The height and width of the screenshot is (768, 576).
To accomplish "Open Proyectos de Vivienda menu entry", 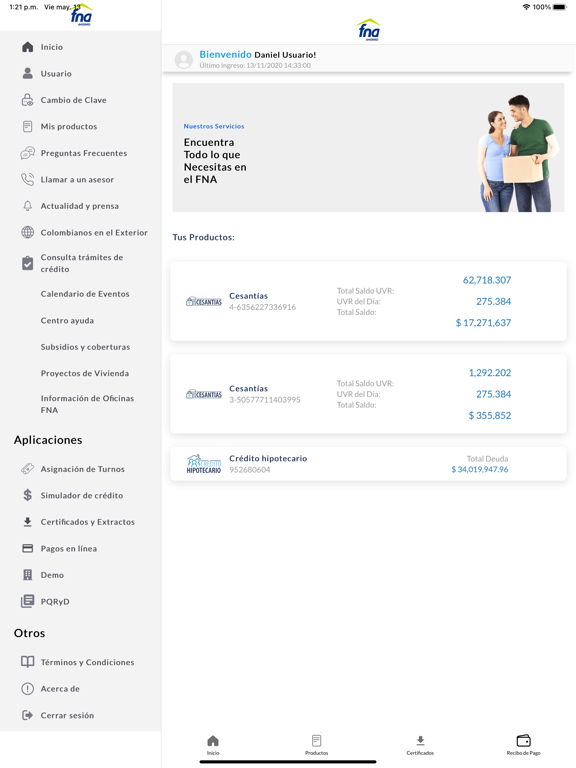I will coord(85,373).
